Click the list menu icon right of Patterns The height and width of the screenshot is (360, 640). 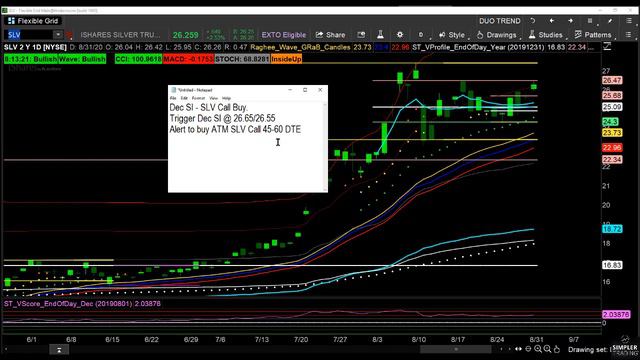[x=629, y=35]
